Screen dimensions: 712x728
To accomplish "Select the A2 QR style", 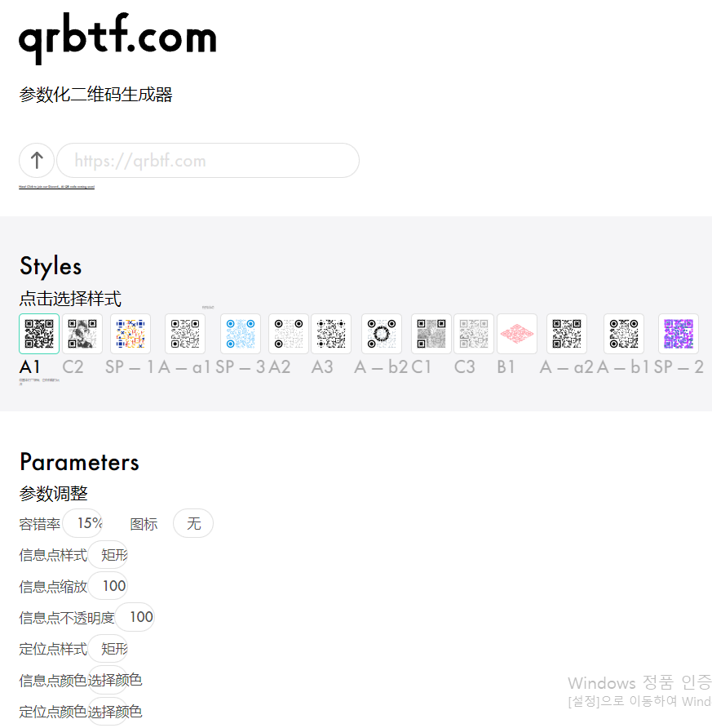I will (288, 333).
